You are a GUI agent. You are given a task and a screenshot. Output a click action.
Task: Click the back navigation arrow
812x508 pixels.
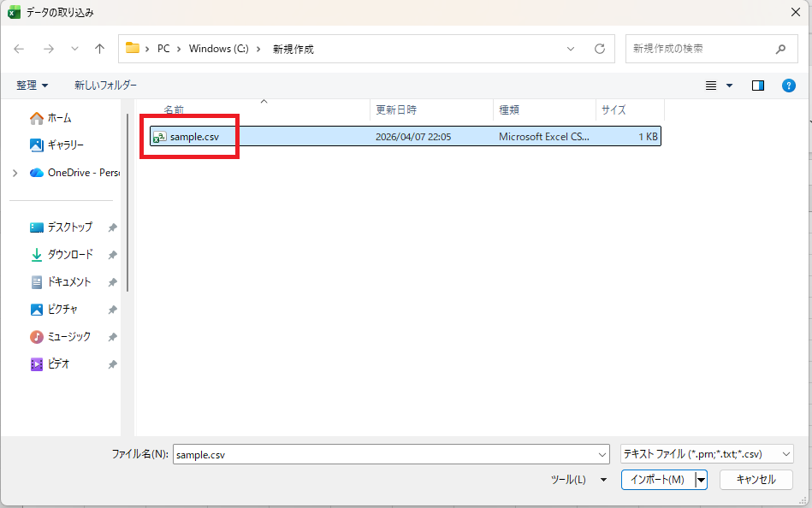click(17, 49)
